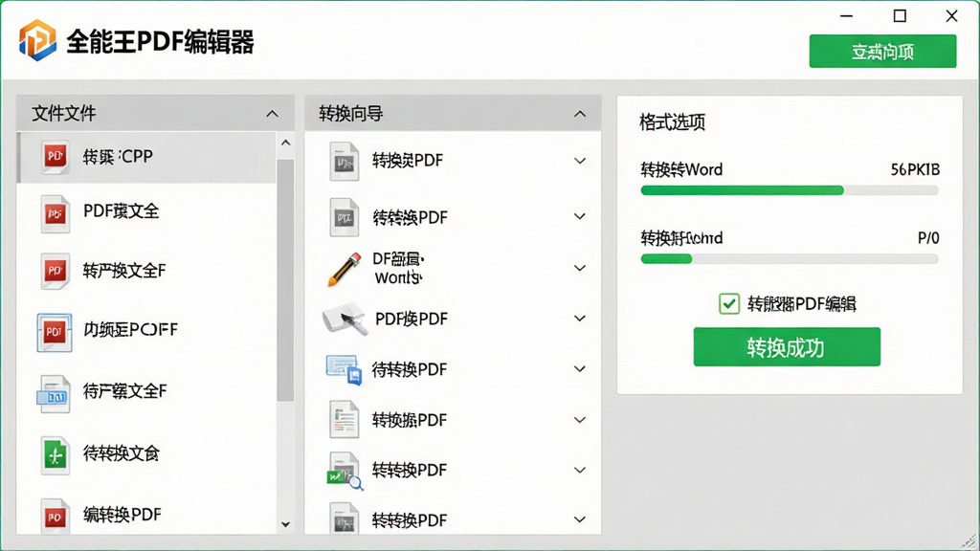980x551 pixels.
Task: Click the scroll up arrow of file list
Action: (x=285, y=143)
